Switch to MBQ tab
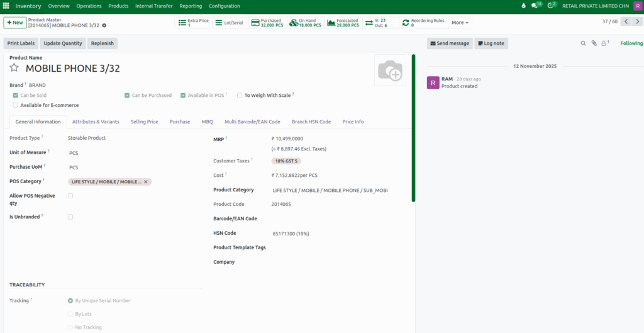Screen dimensions: 644x333 [x=208, y=122]
